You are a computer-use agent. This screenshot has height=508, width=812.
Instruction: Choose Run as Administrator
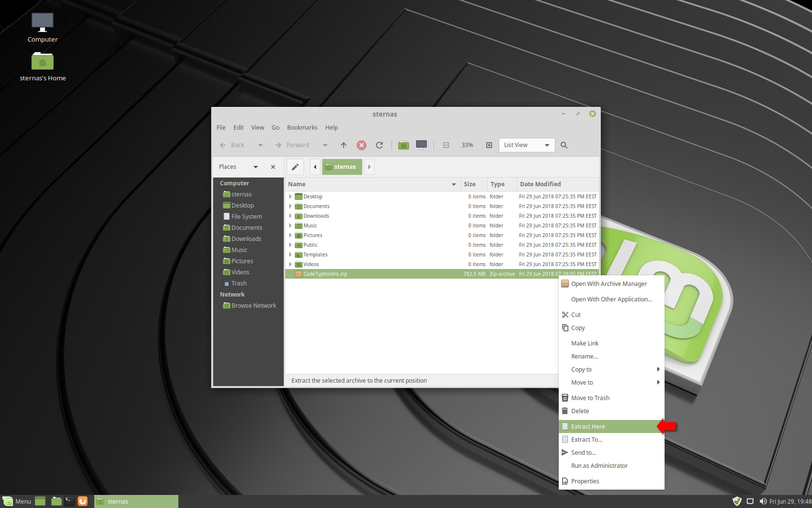[x=611, y=466]
